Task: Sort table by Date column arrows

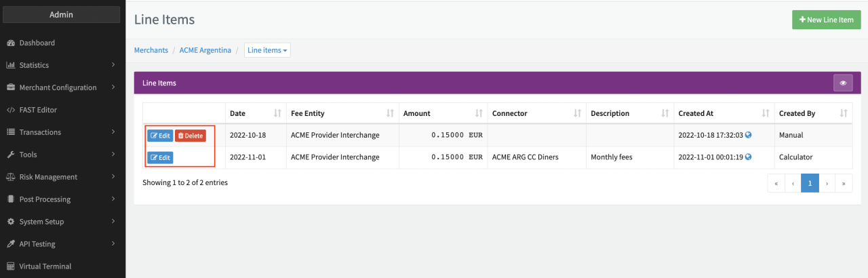Action: click(x=277, y=113)
